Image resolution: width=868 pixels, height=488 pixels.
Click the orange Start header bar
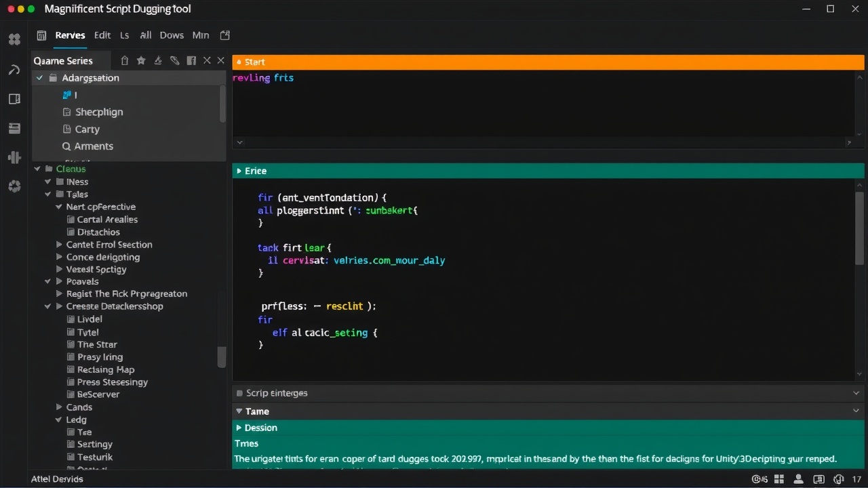coord(549,62)
